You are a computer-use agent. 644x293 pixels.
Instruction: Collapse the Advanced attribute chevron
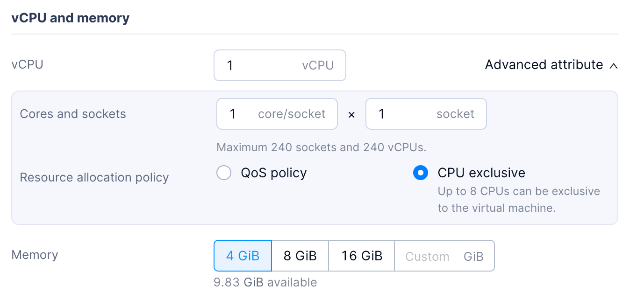coord(614,66)
